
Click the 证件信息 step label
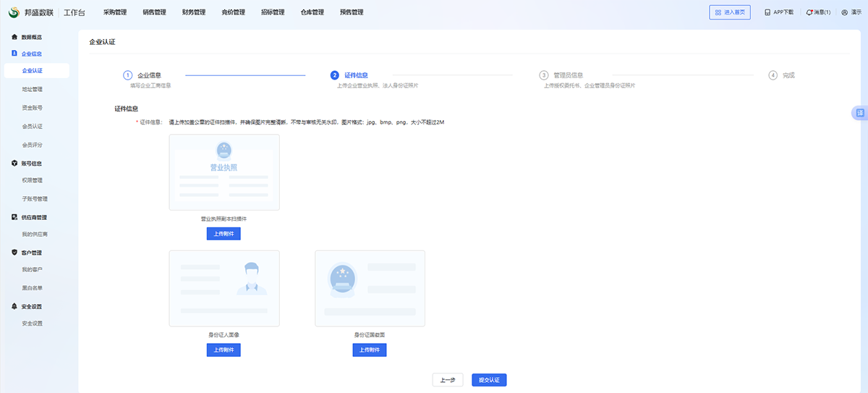tap(356, 75)
